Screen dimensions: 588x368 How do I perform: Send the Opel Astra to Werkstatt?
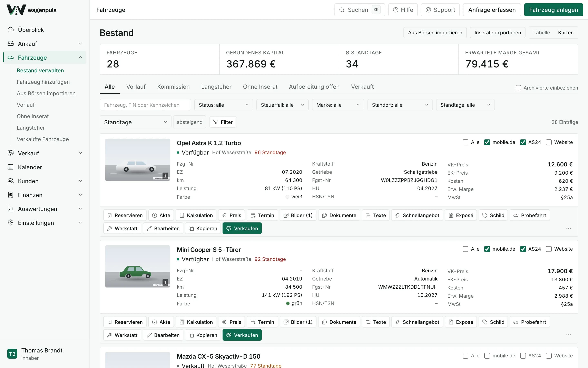[x=122, y=228]
